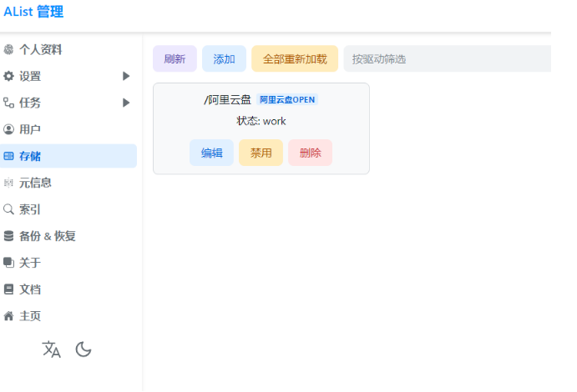Click the metadata icon beside 元信息
Viewport: 577px width, 392px height.
[x=9, y=183]
